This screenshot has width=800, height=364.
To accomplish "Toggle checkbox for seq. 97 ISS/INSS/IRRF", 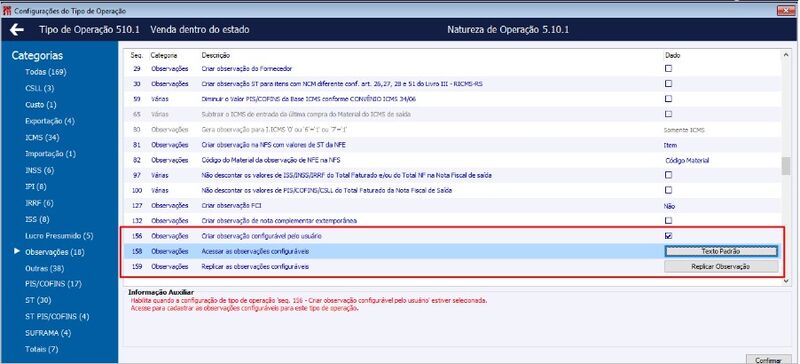I will point(668,175).
